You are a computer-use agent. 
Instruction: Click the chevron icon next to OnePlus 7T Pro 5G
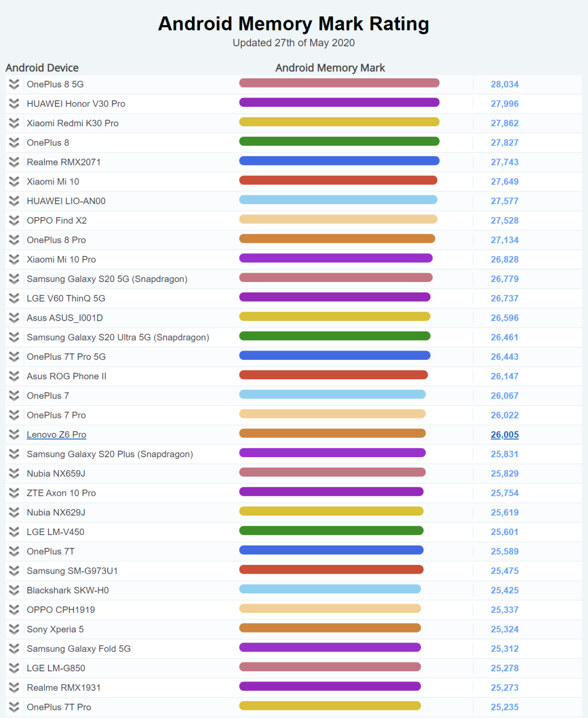[x=14, y=357]
